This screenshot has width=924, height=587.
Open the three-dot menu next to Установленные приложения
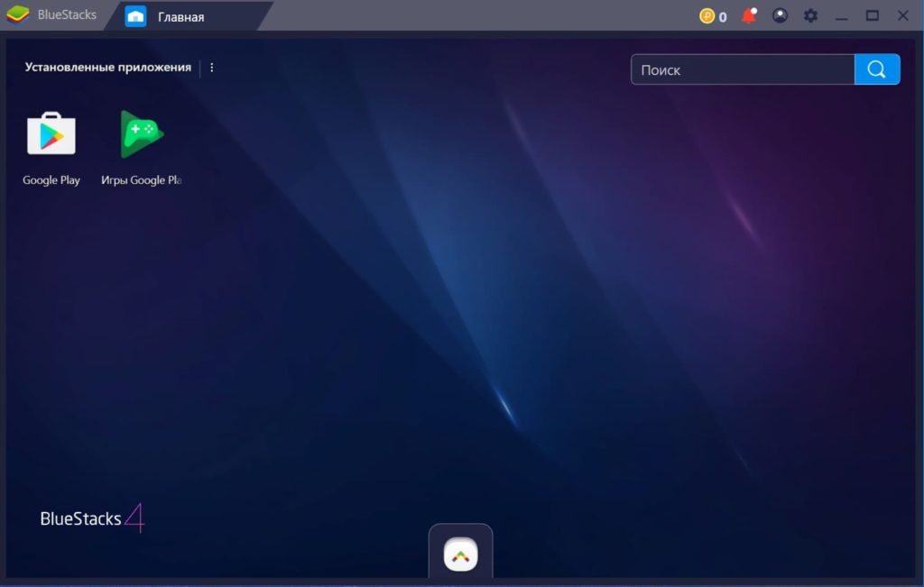211,67
